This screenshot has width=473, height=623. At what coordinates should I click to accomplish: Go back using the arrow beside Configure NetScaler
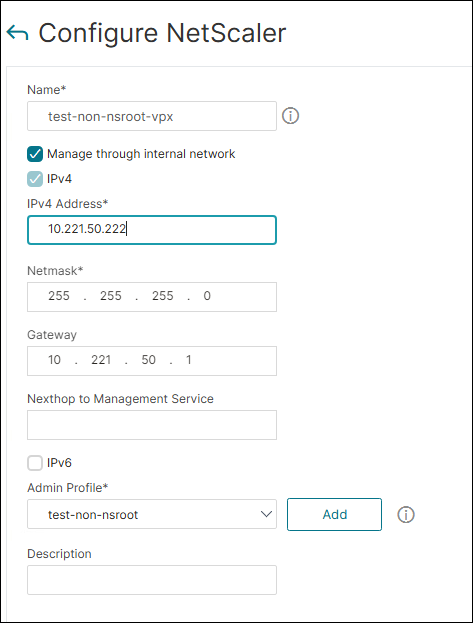click(17, 33)
